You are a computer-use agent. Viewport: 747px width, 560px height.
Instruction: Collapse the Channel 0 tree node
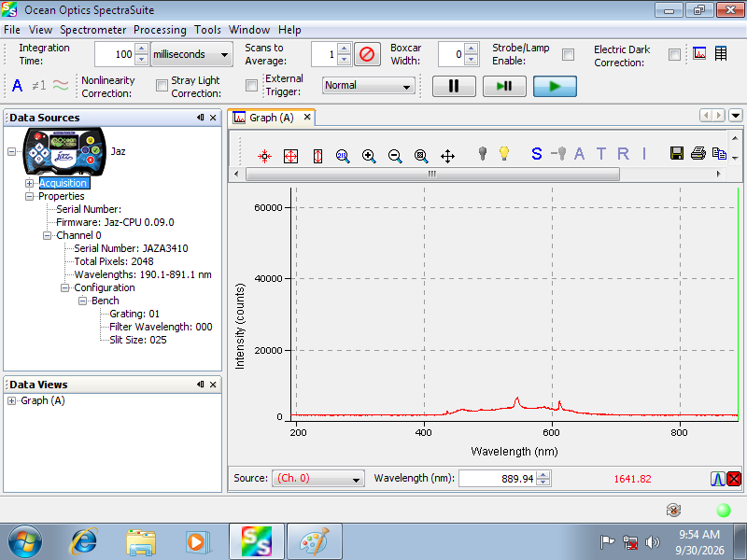48,235
